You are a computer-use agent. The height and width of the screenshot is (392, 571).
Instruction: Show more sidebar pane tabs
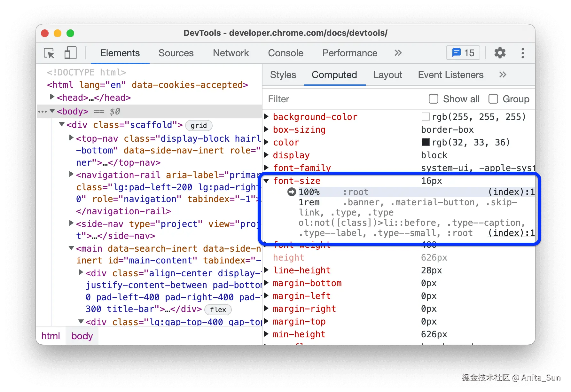click(x=503, y=74)
